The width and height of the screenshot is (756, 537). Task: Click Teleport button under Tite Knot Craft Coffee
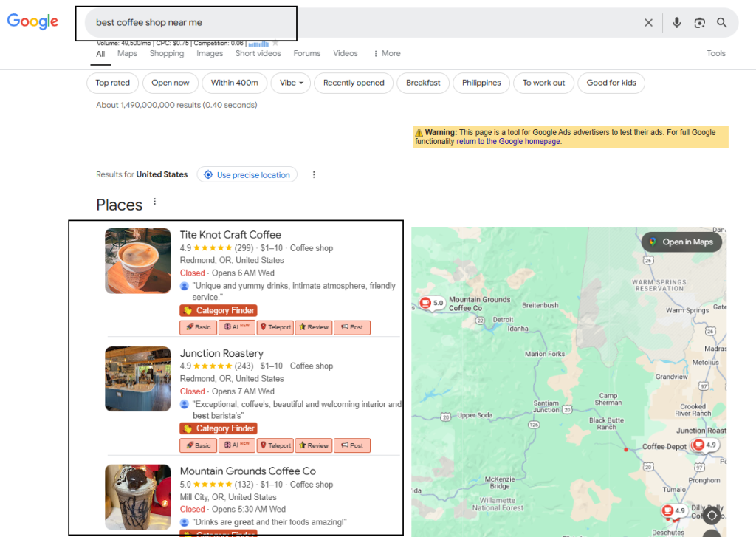(275, 327)
